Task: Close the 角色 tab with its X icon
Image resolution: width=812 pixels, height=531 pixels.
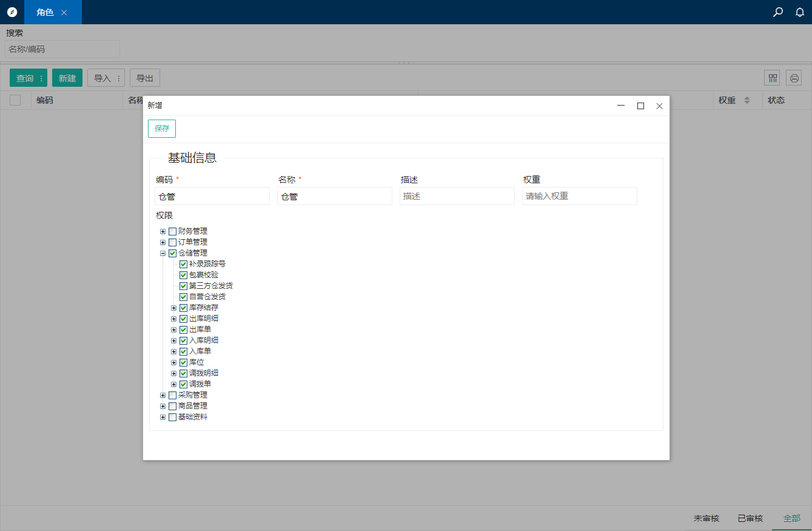Action: 64,12
